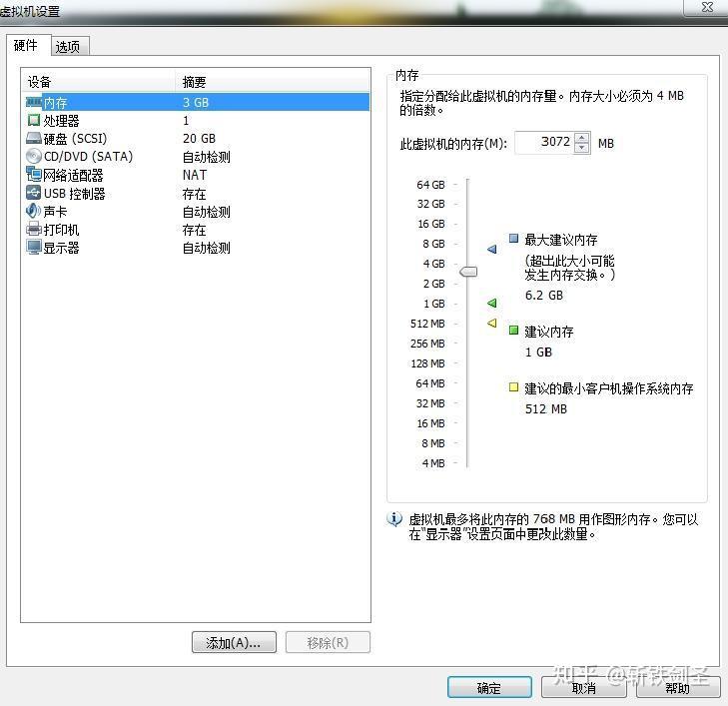Click the printer (打印机) icon
728x706 pixels.
click(34, 230)
